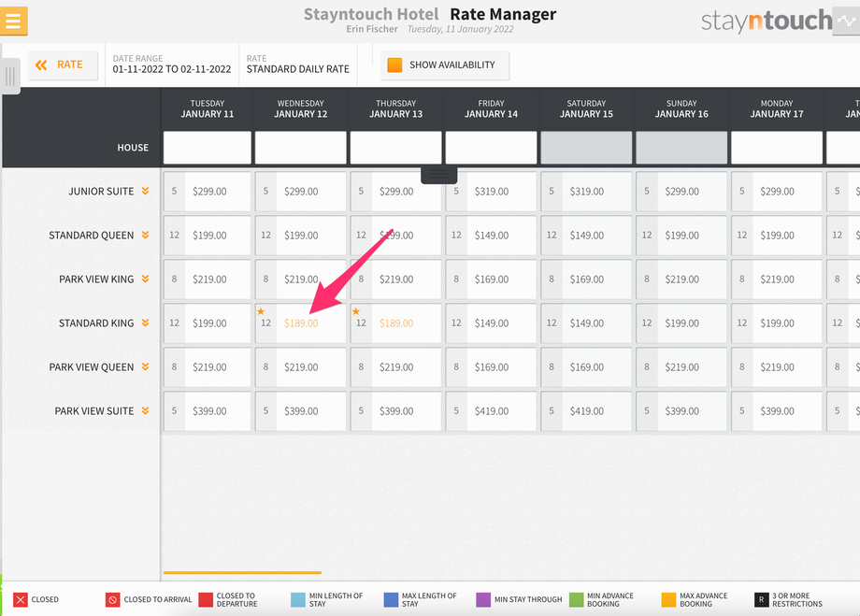Expand the Standard King row
The image size is (860, 616).
(x=145, y=322)
